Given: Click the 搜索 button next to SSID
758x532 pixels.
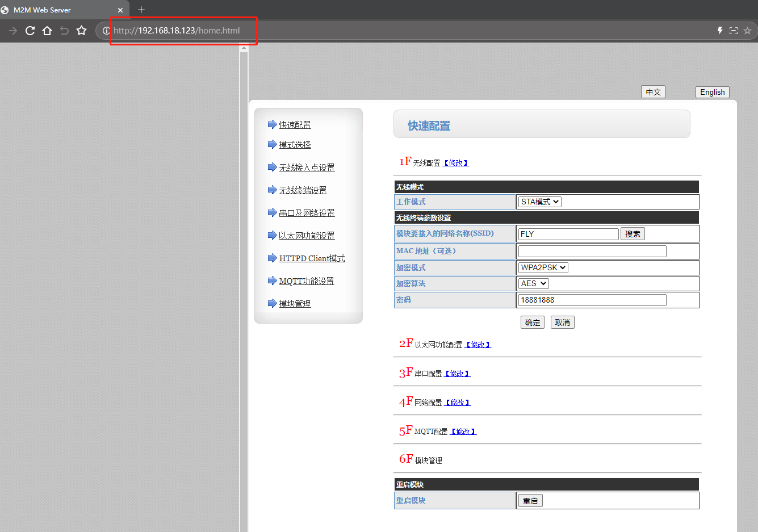Looking at the screenshot, I should (x=633, y=234).
